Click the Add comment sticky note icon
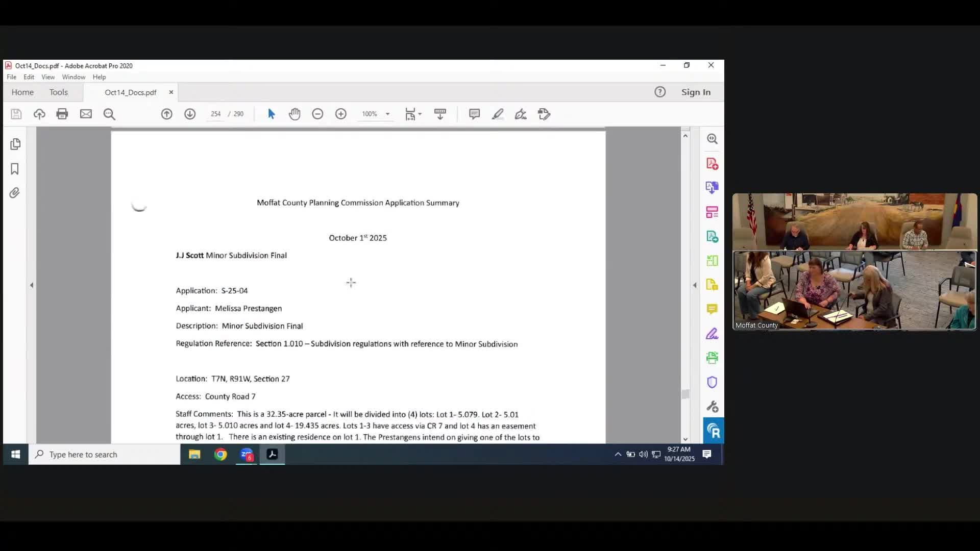 tap(474, 114)
